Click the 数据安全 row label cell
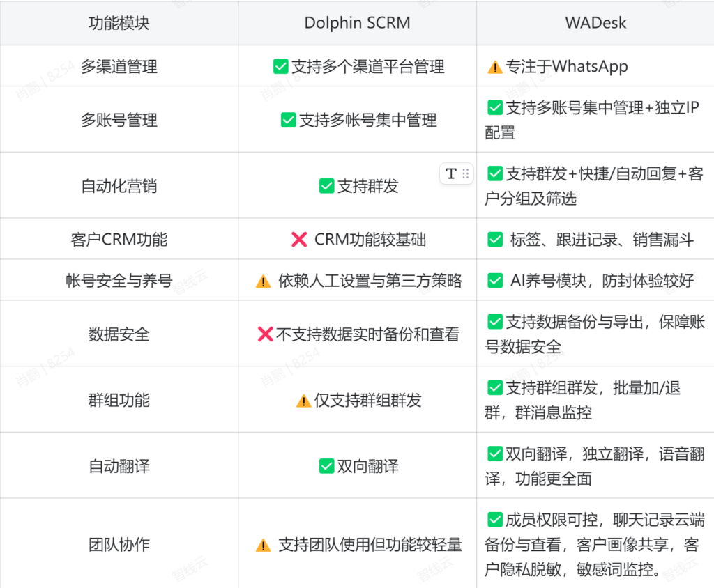The height and width of the screenshot is (588, 714). click(119, 334)
